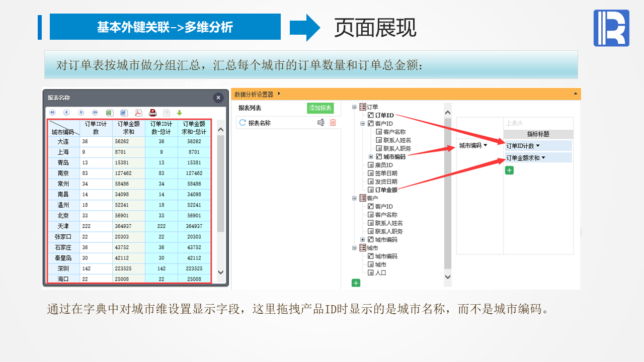Click the field tree scrollbar up arrow

[448, 112]
